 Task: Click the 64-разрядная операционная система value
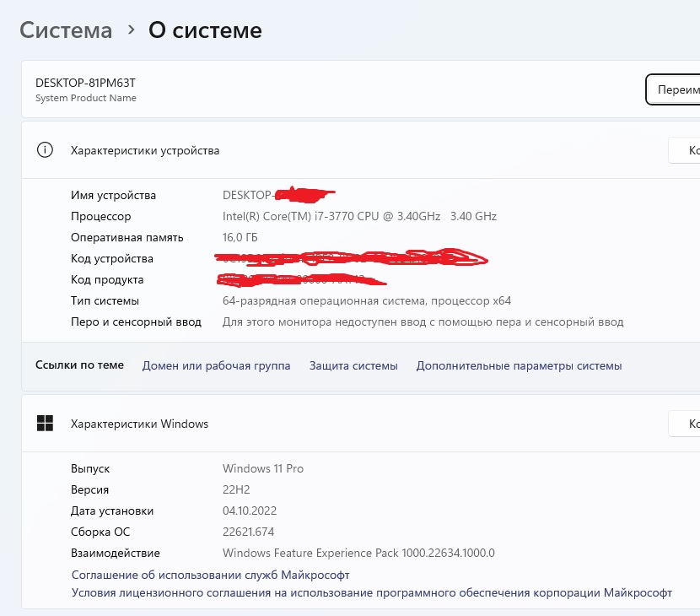[x=367, y=300]
